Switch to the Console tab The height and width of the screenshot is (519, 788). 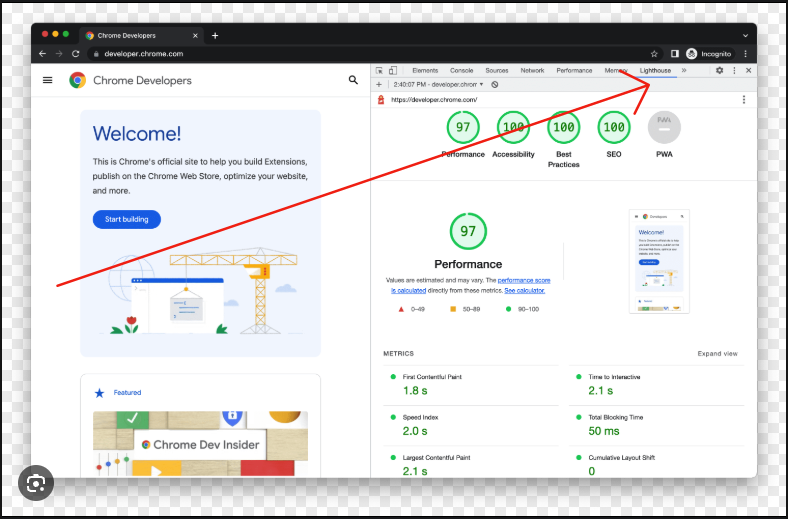coord(462,71)
